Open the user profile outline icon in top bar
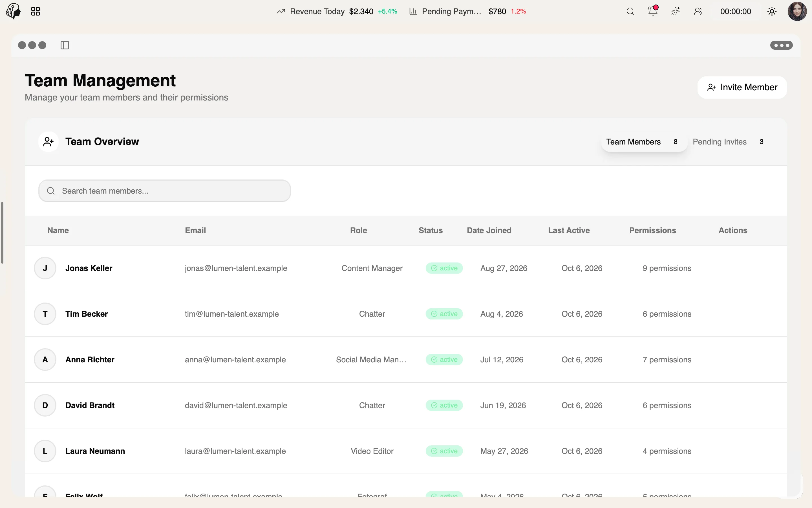Image resolution: width=812 pixels, height=508 pixels. tap(698, 11)
